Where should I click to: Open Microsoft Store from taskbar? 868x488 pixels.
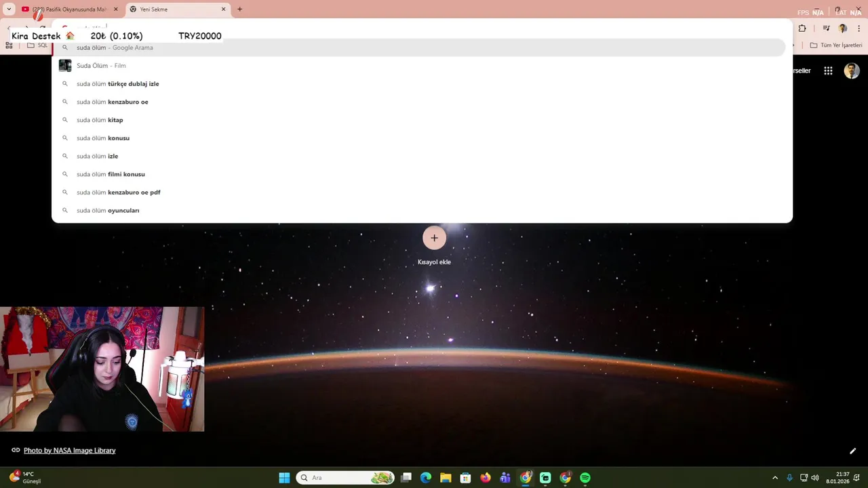[465, 478]
